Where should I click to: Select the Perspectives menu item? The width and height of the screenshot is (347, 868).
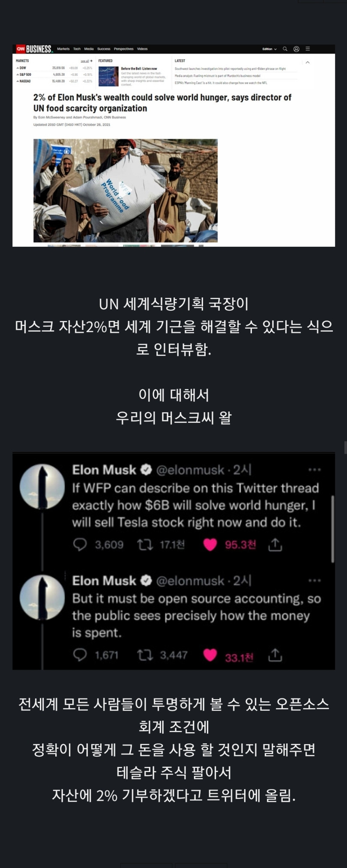(123, 49)
